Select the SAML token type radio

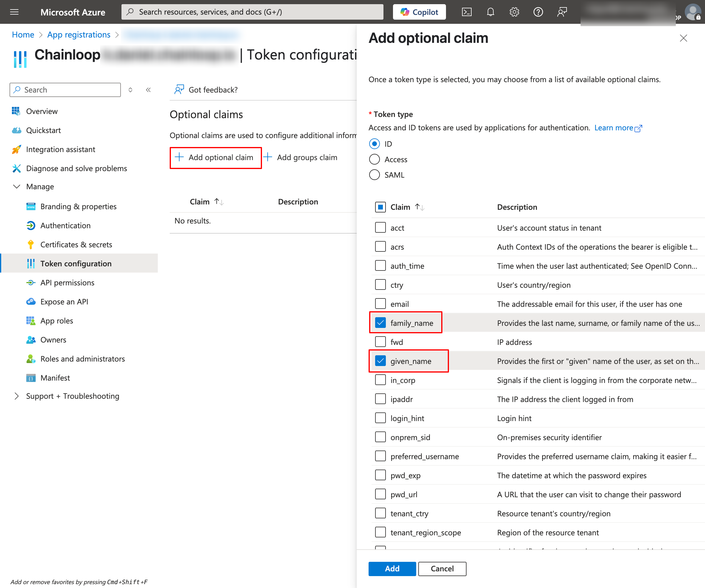pos(374,175)
